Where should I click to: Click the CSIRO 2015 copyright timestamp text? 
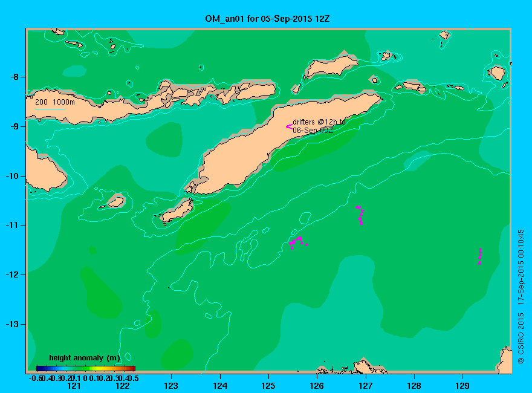(521, 296)
